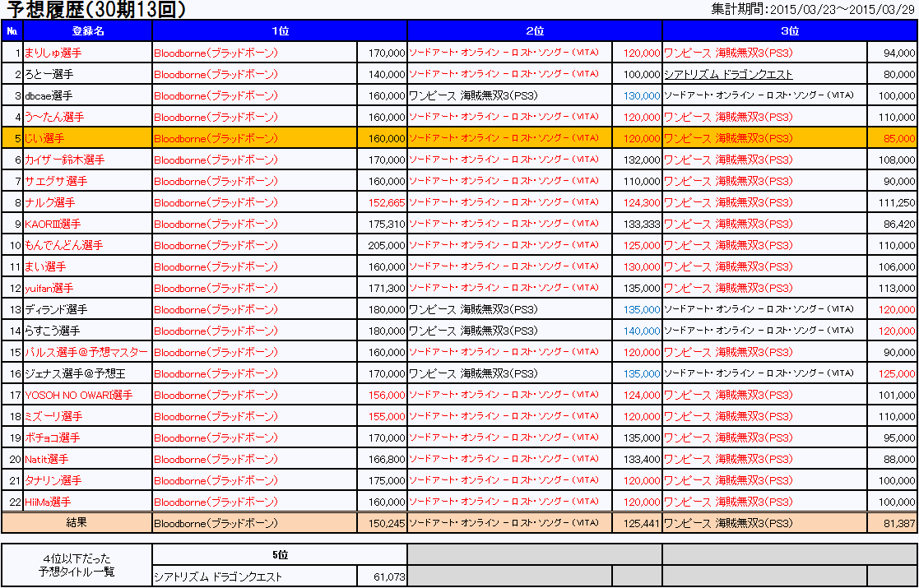919x588 pixels.
Task: Select the name まい選手
Action: (x=45, y=266)
